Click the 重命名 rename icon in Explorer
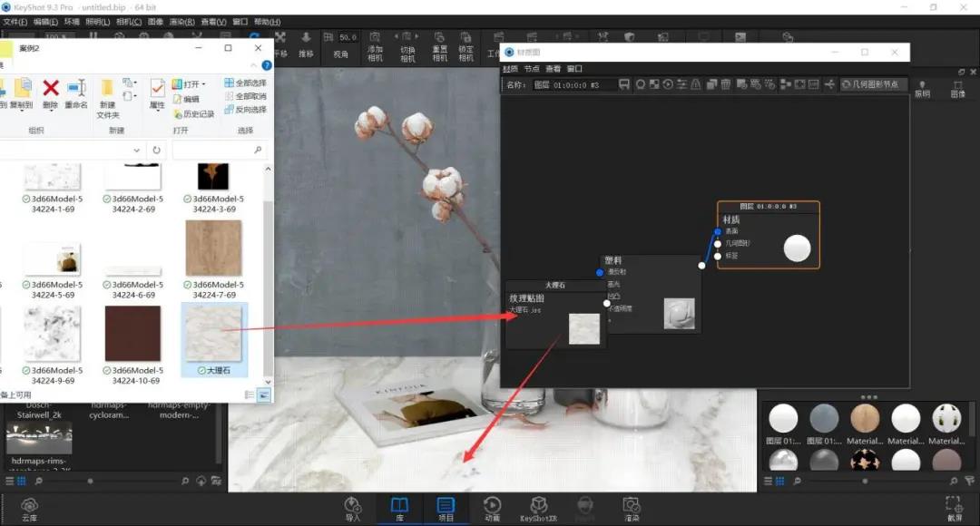 tap(76, 87)
